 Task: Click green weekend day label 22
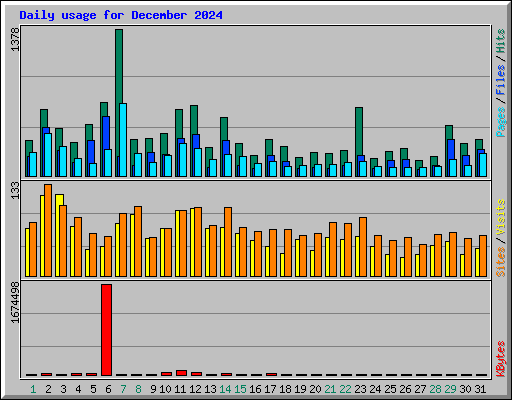pyautogui.click(x=345, y=389)
